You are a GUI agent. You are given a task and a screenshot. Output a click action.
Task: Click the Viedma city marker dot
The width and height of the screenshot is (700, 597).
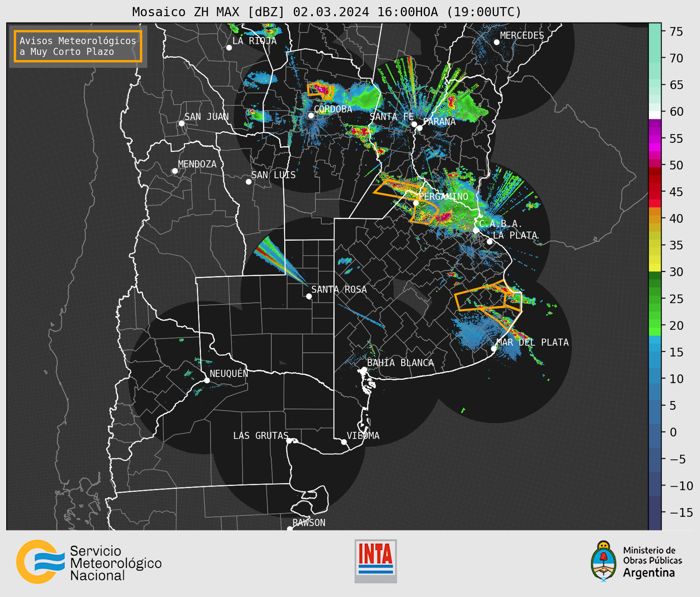pyautogui.click(x=344, y=442)
